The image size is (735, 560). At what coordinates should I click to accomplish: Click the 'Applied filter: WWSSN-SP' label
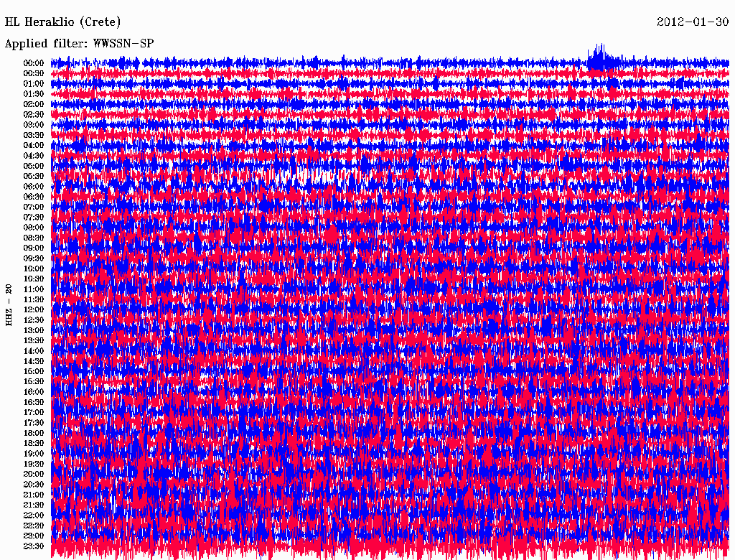coord(79,44)
